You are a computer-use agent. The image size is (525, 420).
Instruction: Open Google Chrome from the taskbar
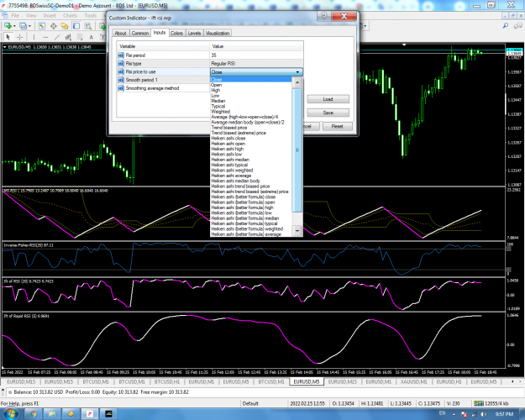[x=33, y=413]
